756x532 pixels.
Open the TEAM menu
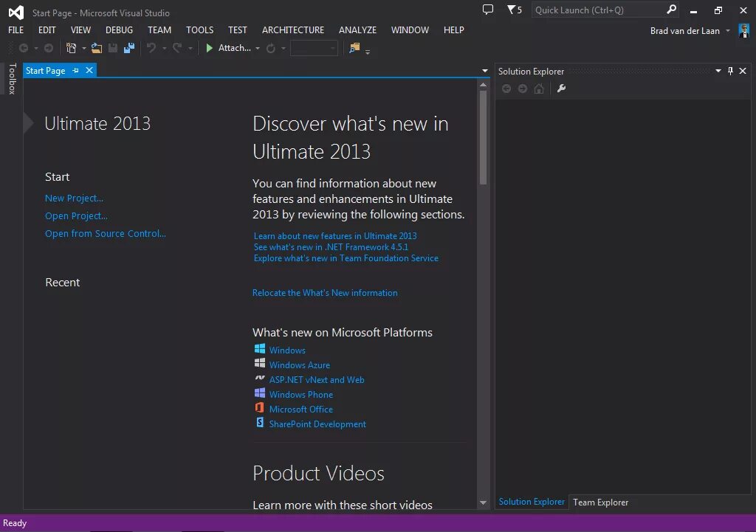159,30
